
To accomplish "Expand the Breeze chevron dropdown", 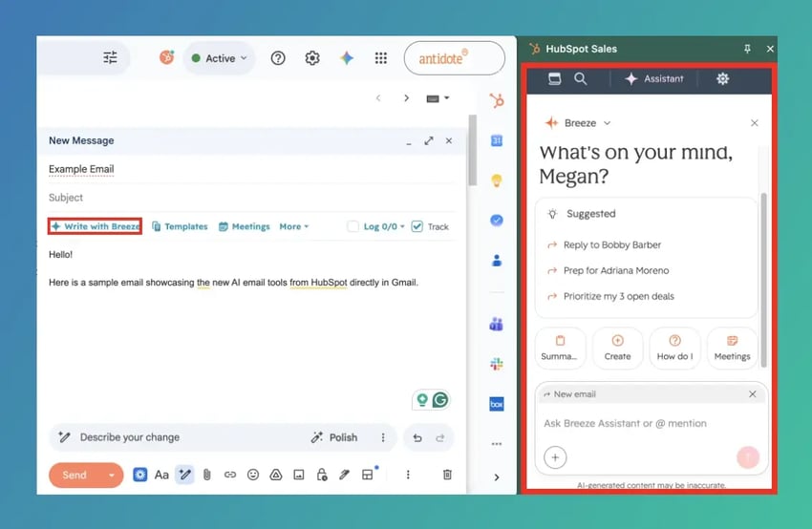I will 607,123.
